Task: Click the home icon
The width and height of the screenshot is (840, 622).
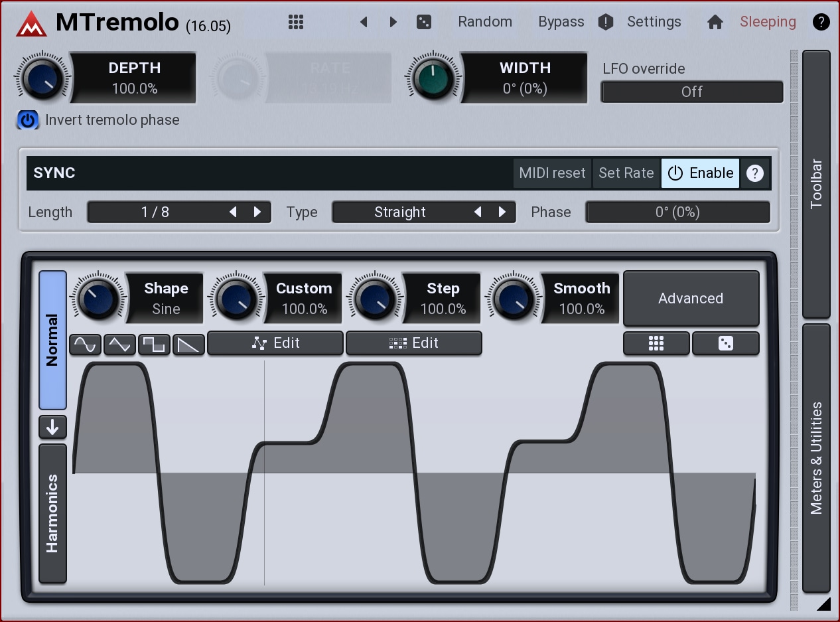Action: (715, 22)
